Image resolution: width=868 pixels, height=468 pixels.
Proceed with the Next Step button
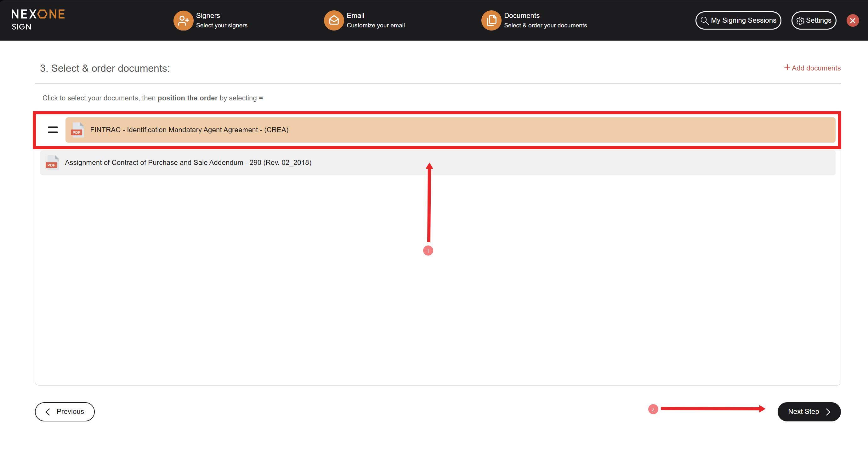[809, 411]
